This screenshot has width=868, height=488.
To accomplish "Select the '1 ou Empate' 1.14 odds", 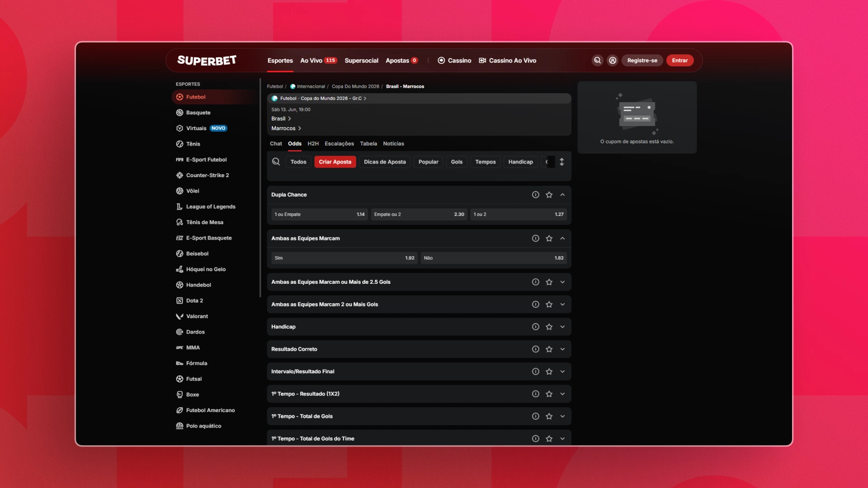I will click(319, 215).
